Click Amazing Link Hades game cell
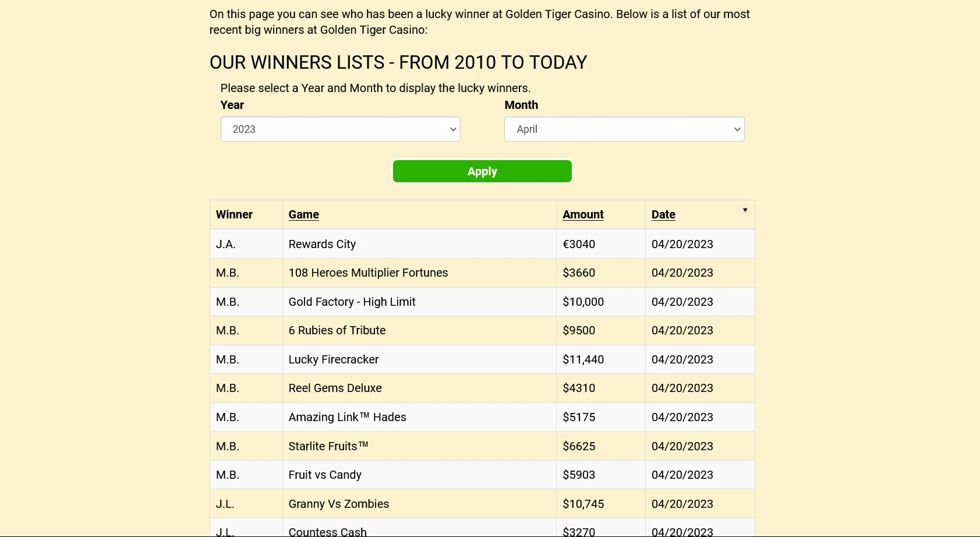This screenshot has height=537, width=980. [419, 417]
